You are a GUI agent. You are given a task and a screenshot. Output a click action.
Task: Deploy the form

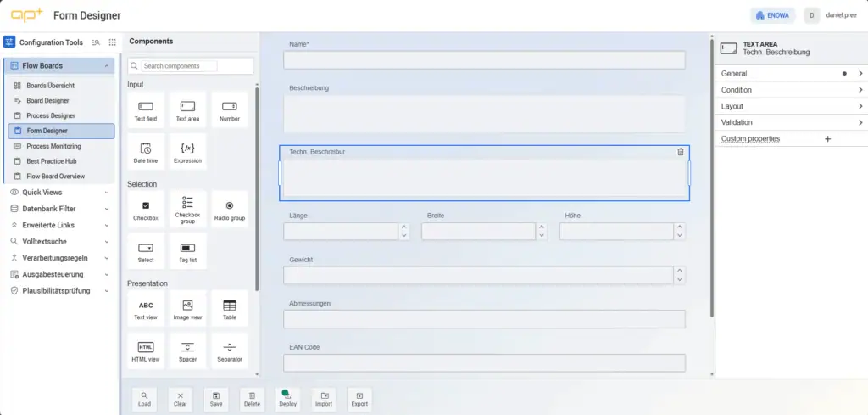[288, 400]
